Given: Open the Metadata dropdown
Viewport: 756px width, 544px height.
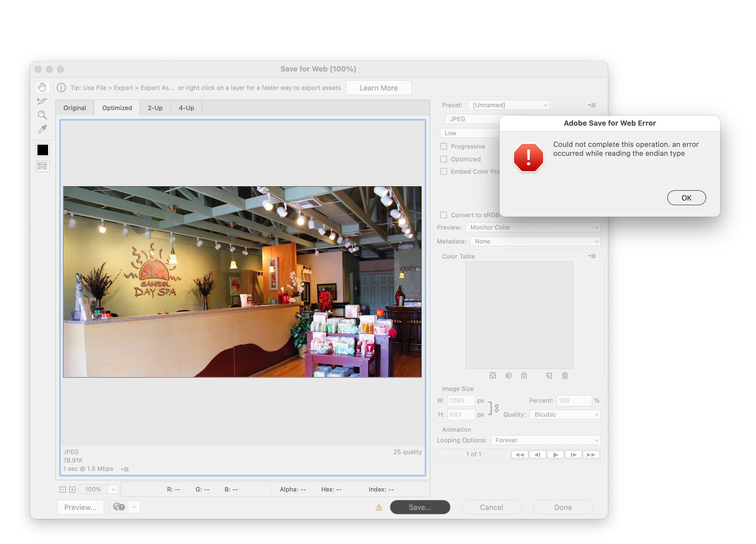Looking at the screenshot, I should point(535,242).
